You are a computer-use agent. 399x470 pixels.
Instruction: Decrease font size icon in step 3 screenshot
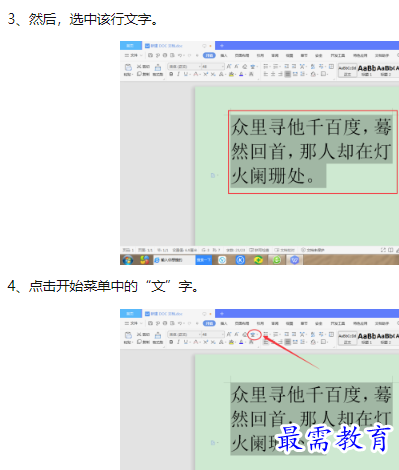(x=236, y=67)
